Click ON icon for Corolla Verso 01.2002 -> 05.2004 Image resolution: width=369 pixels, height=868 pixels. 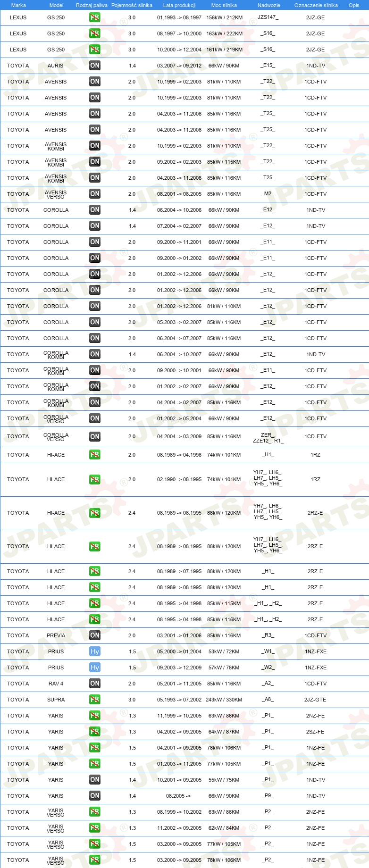(x=95, y=418)
